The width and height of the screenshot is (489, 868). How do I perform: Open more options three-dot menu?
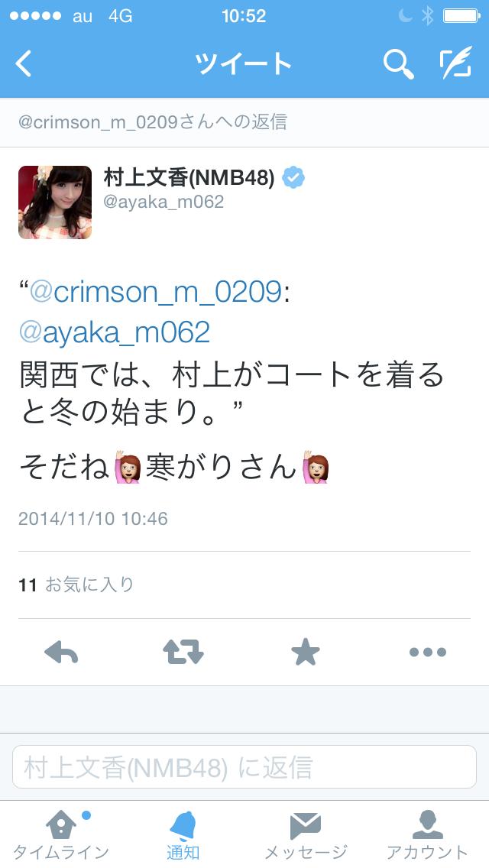tap(428, 652)
